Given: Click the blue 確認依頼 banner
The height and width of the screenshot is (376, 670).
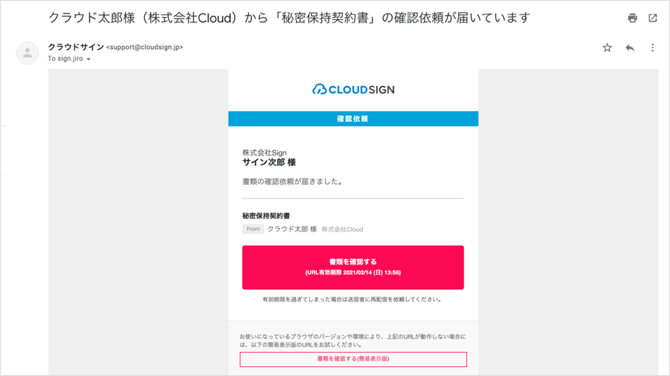Looking at the screenshot, I should 353,119.
